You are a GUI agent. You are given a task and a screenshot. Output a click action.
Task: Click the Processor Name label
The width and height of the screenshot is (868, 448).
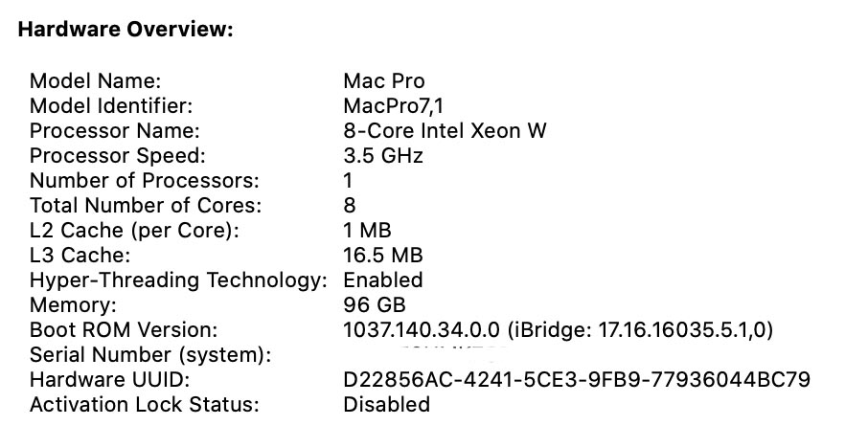pyautogui.click(x=114, y=131)
